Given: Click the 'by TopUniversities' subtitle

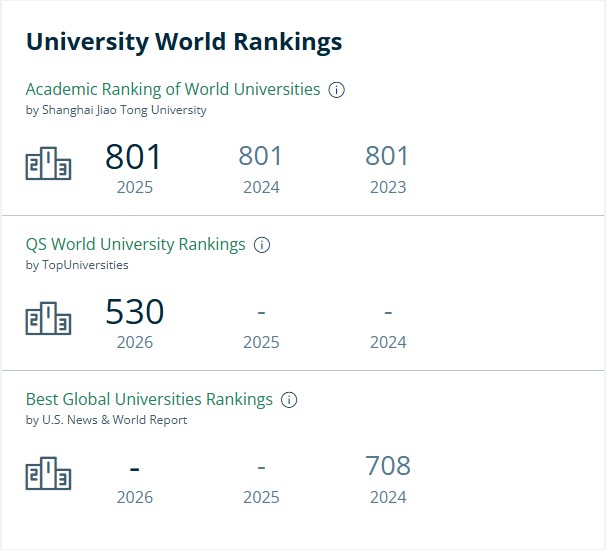Looking at the screenshot, I should [x=77, y=265].
